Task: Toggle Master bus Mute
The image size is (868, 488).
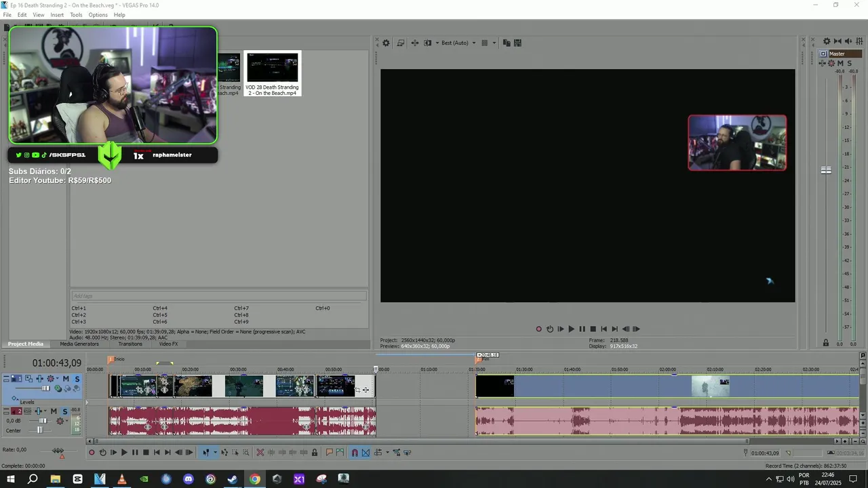Action: pos(840,63)
